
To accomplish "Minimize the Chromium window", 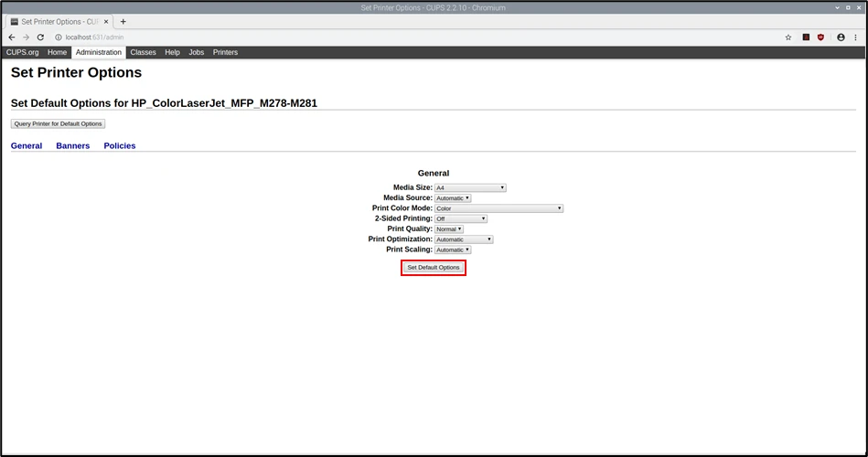I will (x=838, y=7).
